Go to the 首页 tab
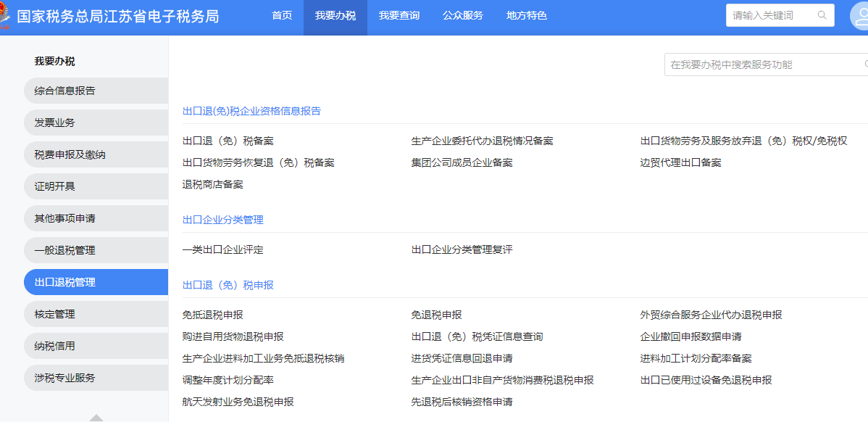The image size is (868, 422). click(282, 16)
